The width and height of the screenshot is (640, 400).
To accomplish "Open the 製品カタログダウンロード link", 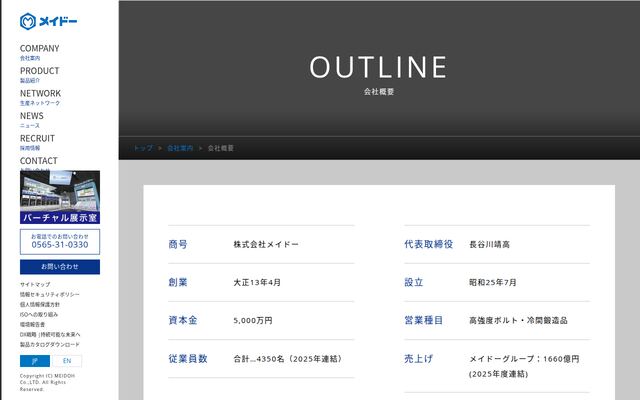I will [50, 344].
